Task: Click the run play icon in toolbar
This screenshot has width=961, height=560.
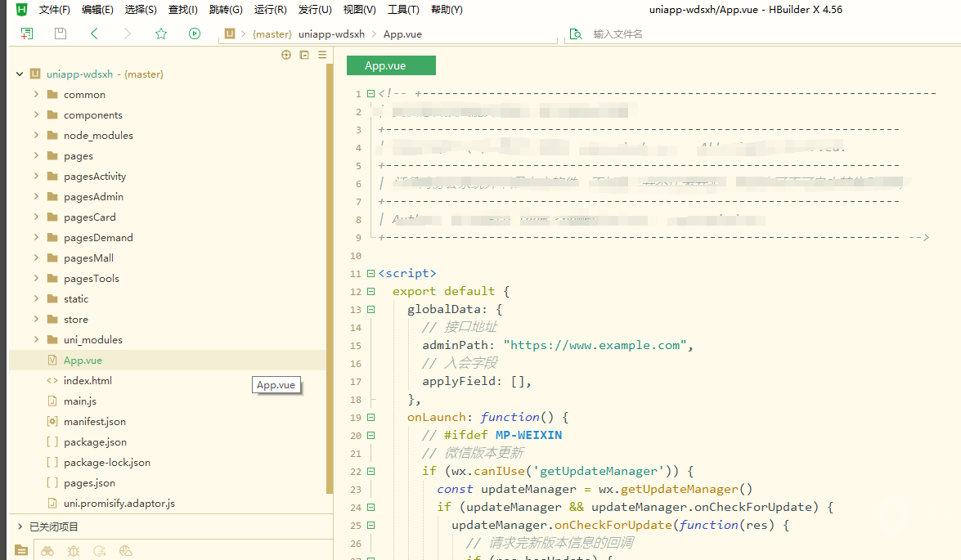Action: (195, 34)
